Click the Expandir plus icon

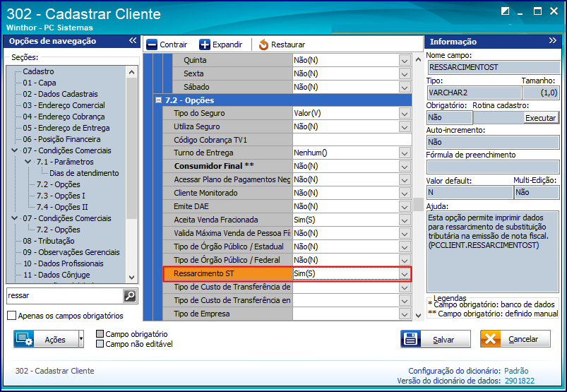coord(205,44)
